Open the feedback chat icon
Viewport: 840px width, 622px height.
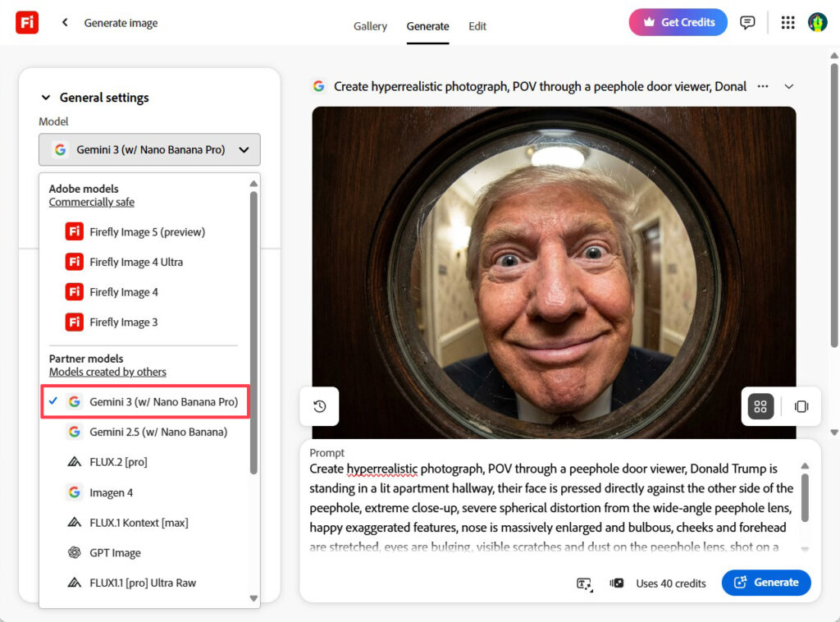click(747, 23)
